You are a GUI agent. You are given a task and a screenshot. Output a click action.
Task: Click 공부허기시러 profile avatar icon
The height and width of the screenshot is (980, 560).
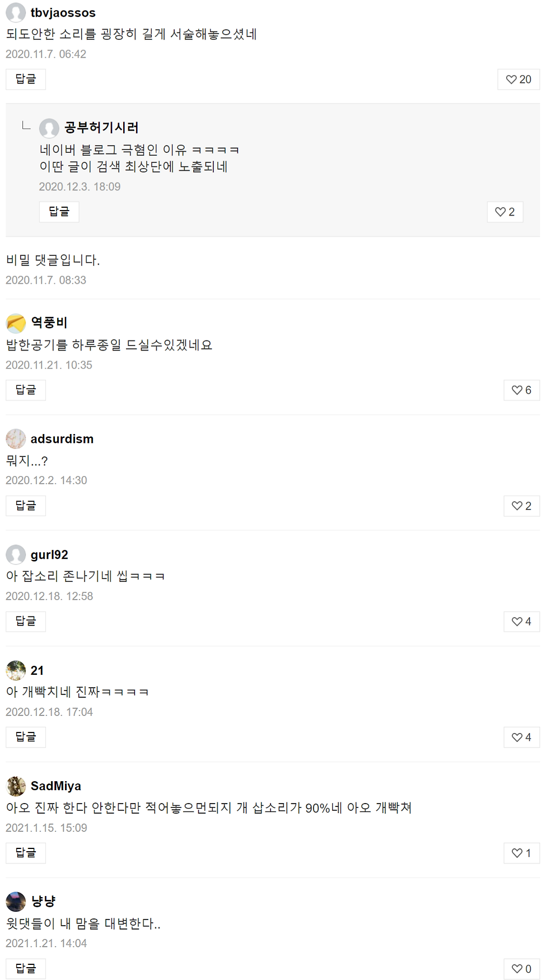point(49,128)
